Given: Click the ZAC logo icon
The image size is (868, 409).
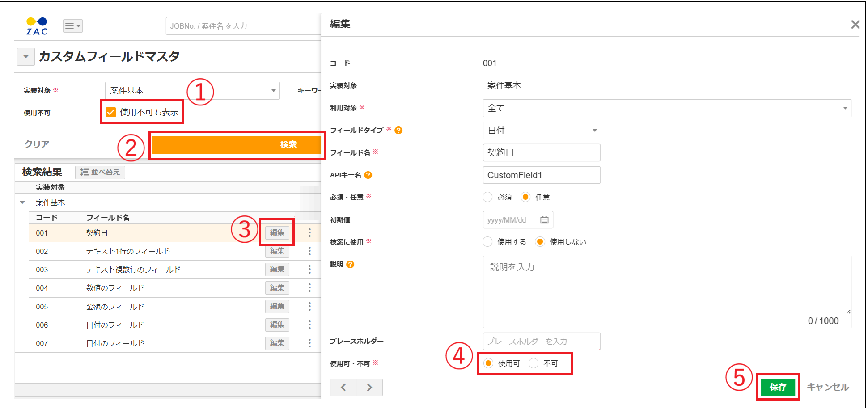Looking at the screenshot, I should tap(37, 26).
